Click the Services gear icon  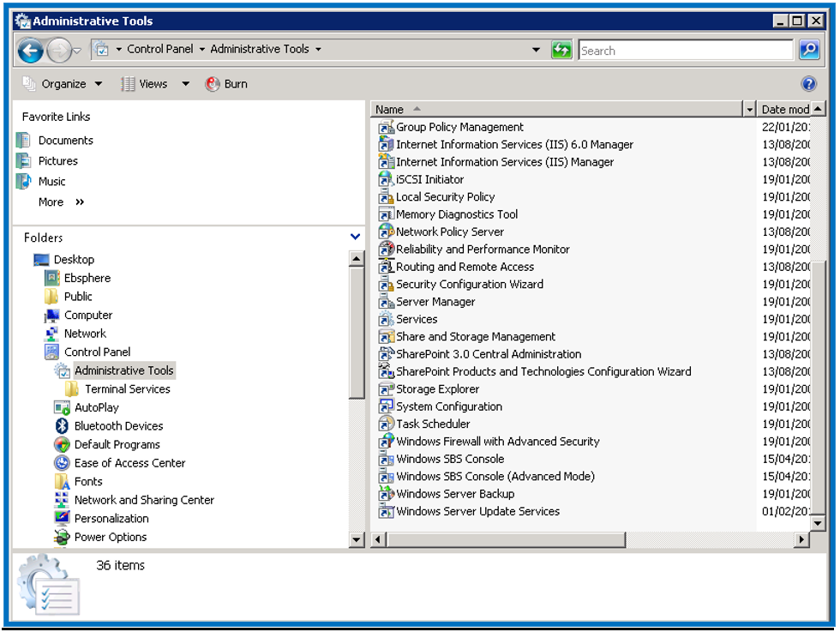[x=386, y=319]
